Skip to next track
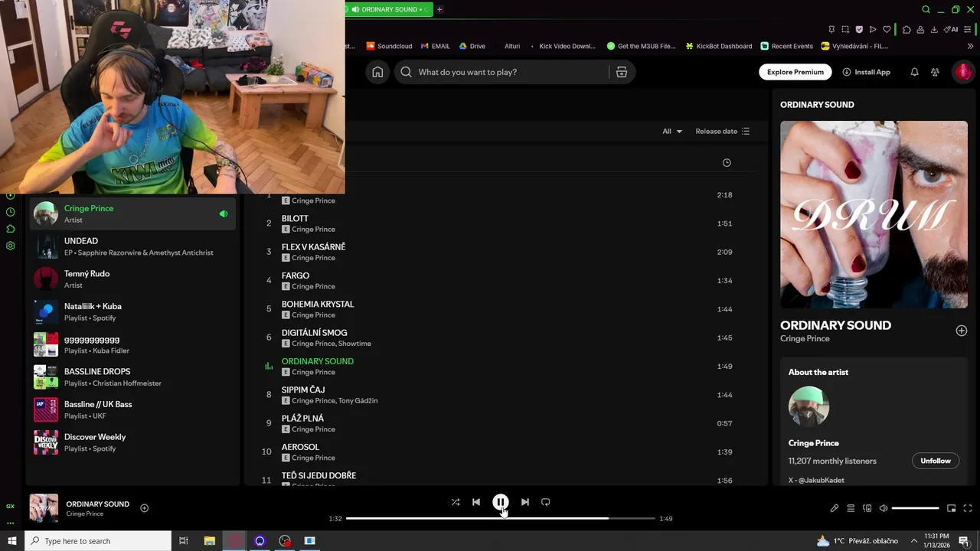This screenshot has height=551, width=980. pyautogui.click(x=524, y=502)
